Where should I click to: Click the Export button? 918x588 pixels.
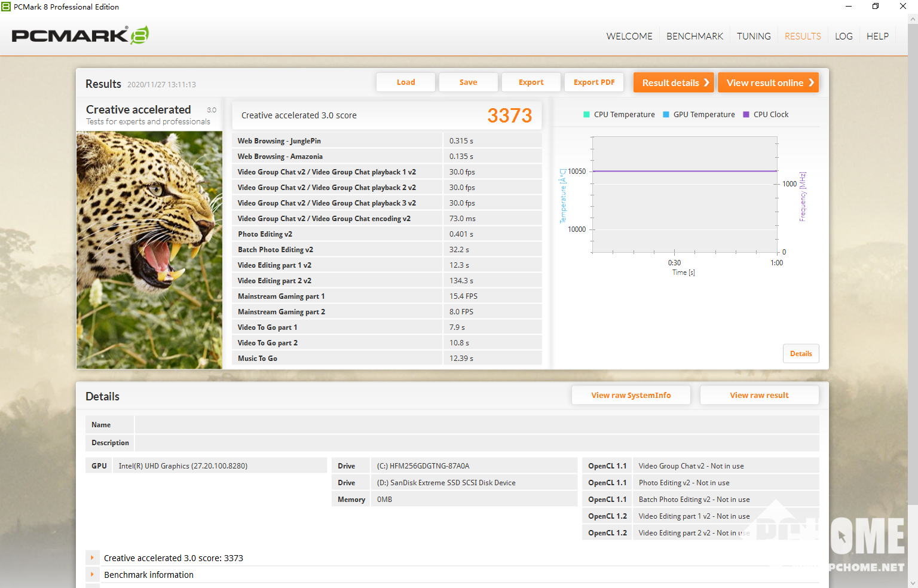(x=531, y=82)
